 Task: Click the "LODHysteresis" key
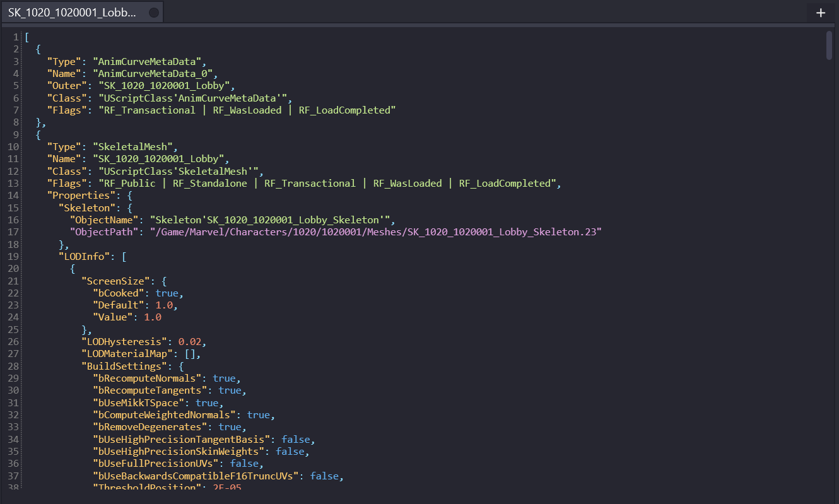(x=124, y=341)
